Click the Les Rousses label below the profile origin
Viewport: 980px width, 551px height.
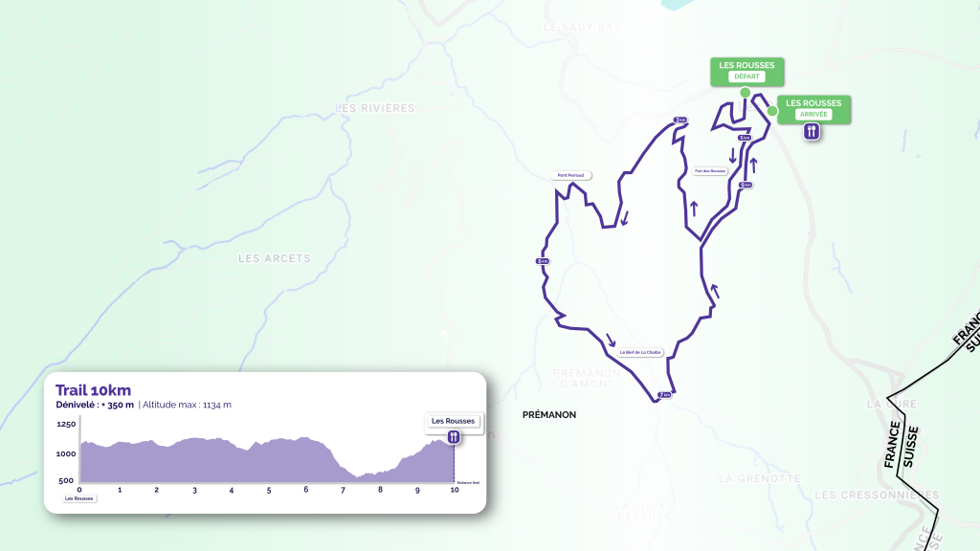[x=78, y=498]
